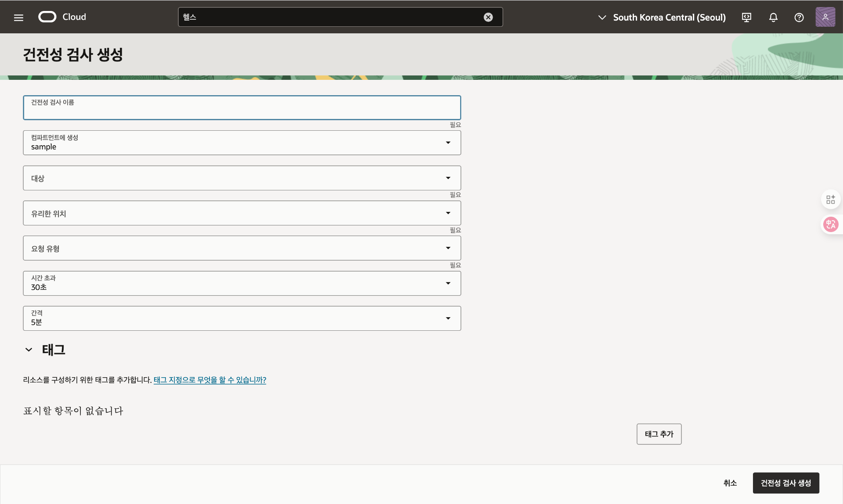Open the tagging help link
The image size is (843, 504).
(209, 380)
